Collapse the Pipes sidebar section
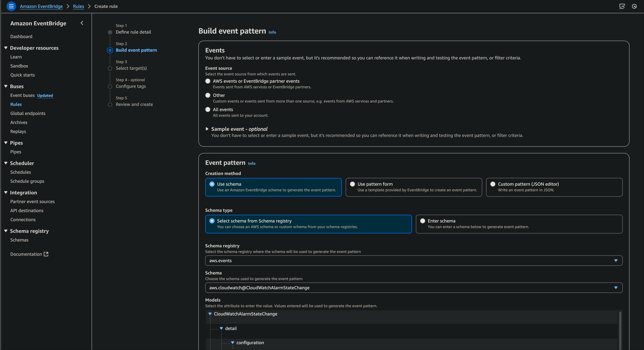The width and height of the screenshot is (644, 350). click(6, 143)
